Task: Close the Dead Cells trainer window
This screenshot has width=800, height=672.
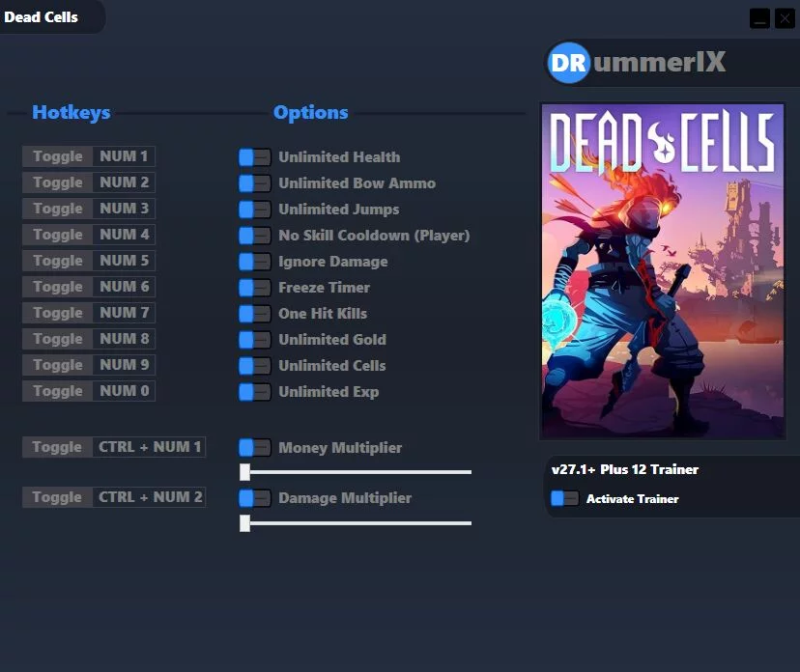Action: tap(785, 19)
